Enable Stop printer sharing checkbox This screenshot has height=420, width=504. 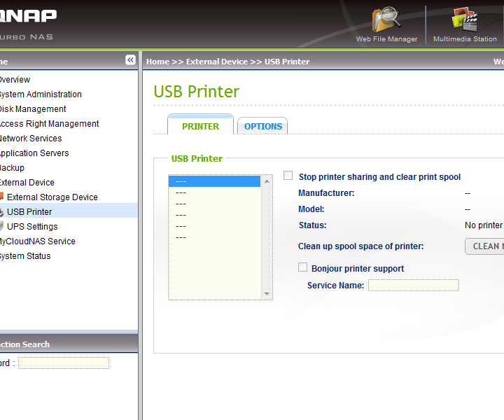(x=288, y=176)
